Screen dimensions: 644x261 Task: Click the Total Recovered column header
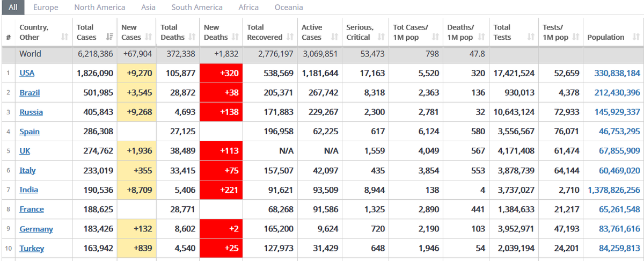pos(270,32)
